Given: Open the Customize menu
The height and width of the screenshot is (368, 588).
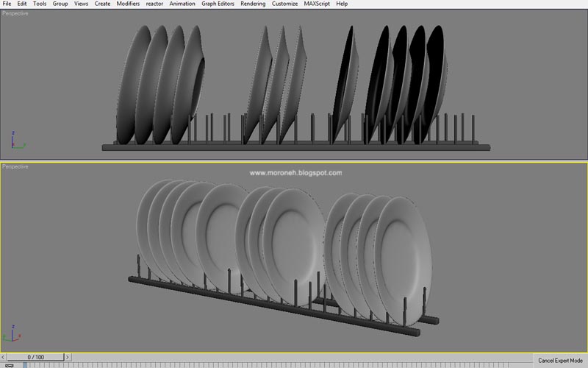Looking at the screenshot, I should tap(284, 4).
